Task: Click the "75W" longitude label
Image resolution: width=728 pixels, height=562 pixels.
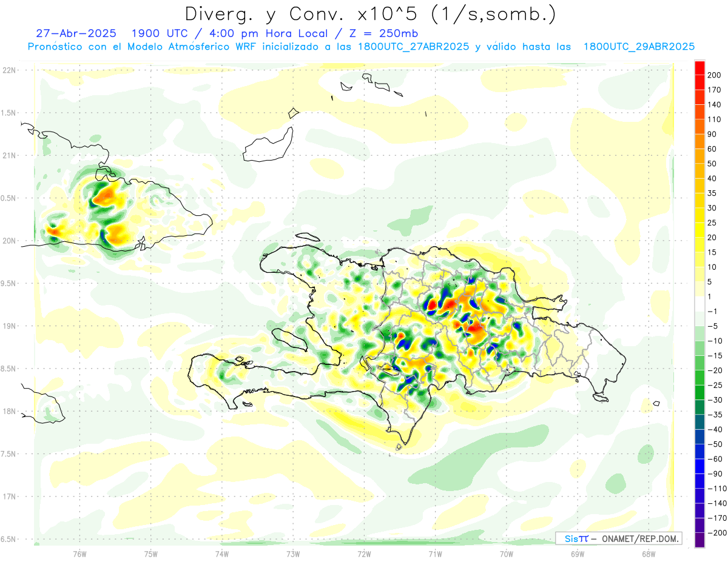Action: [151, 554]
